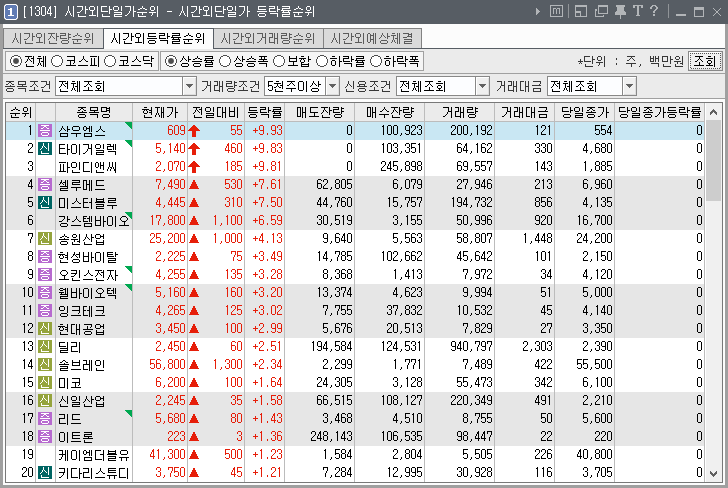Click the 신 badge next to 송원산업
This screenshot has height=488, width=728.
click(45, 239)
